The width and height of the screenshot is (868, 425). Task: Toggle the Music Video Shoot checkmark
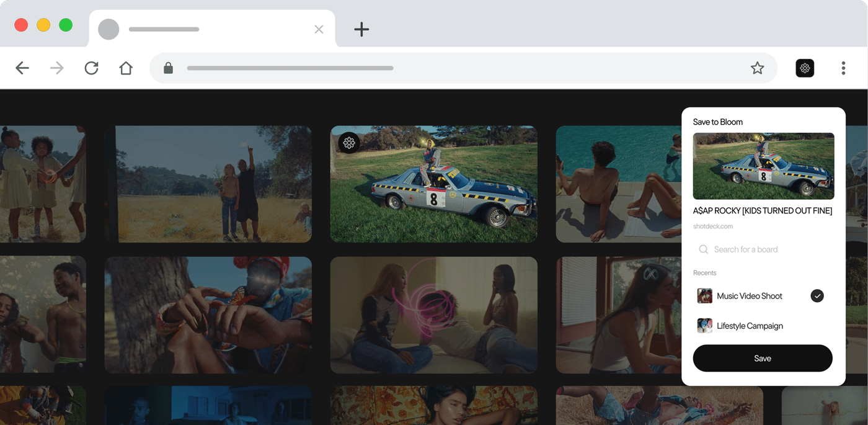[x=817, y=296]
